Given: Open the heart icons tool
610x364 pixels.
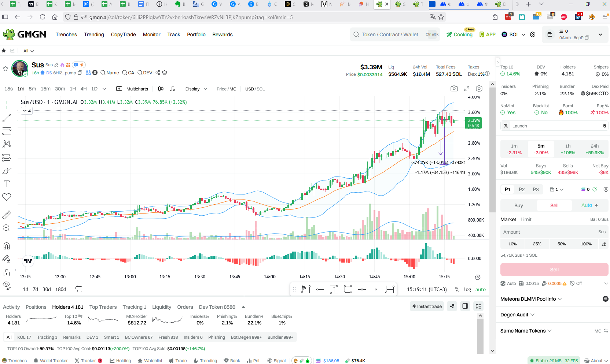Looking at the screenshot, I should [7, 197].
